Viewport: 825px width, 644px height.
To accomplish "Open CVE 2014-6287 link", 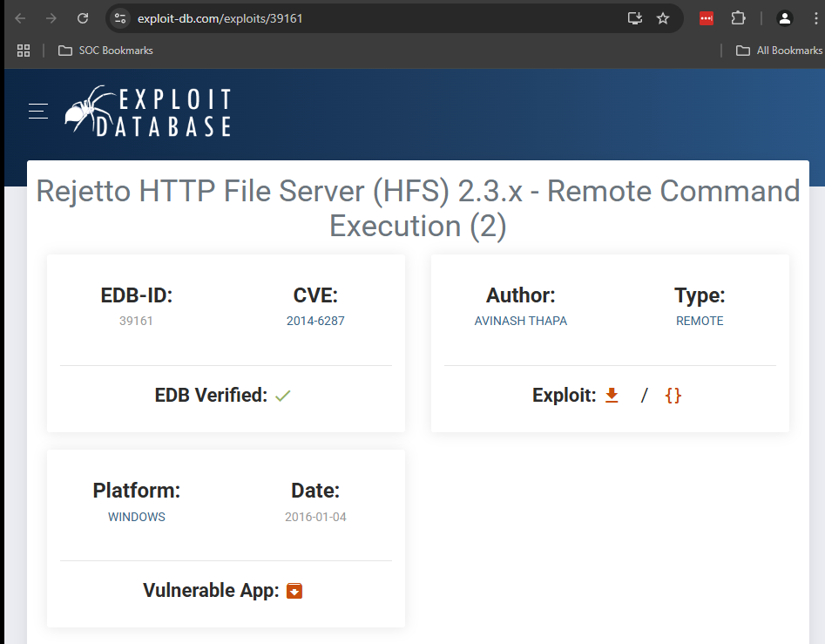I will pyautogui.click(x=315, y=321).
